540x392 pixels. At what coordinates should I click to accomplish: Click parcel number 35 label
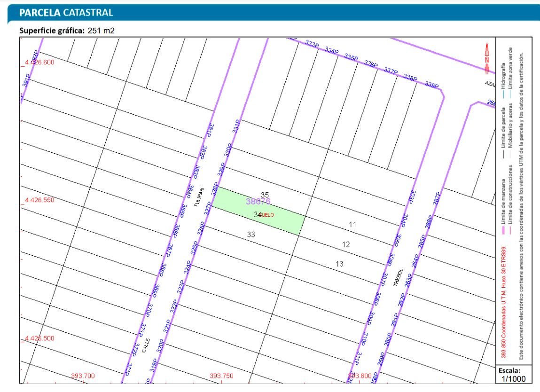(265, 195)
